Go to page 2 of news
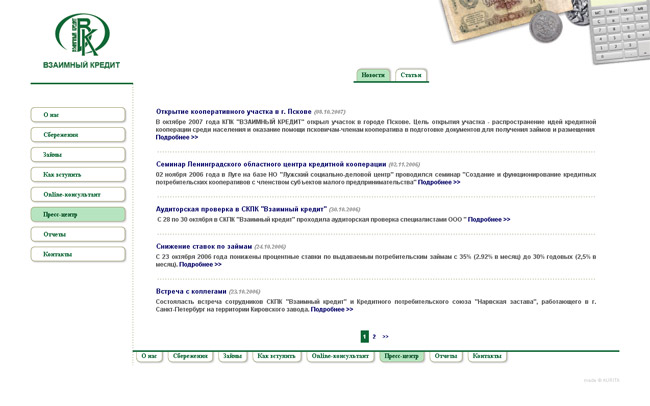Viewport: 650px width, 406px height. pos(374,337)
